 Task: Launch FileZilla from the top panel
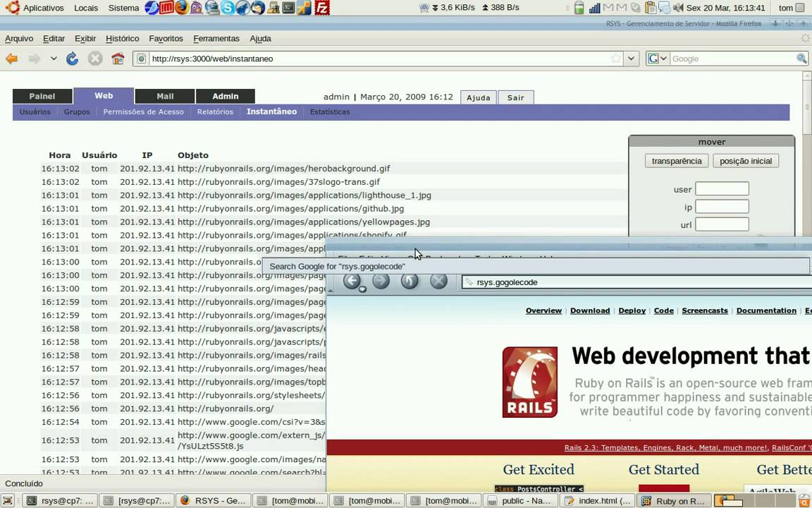click(x=322, y=8)
